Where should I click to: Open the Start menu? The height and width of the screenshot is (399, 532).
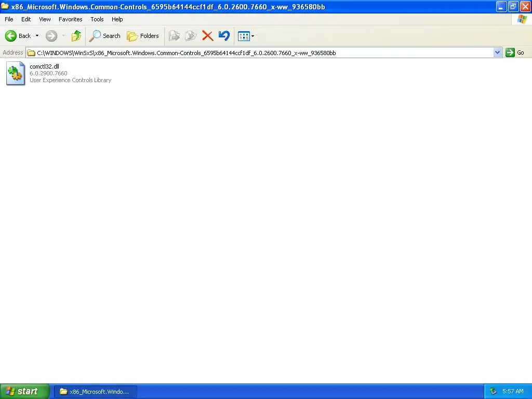[x=25, y=391]
